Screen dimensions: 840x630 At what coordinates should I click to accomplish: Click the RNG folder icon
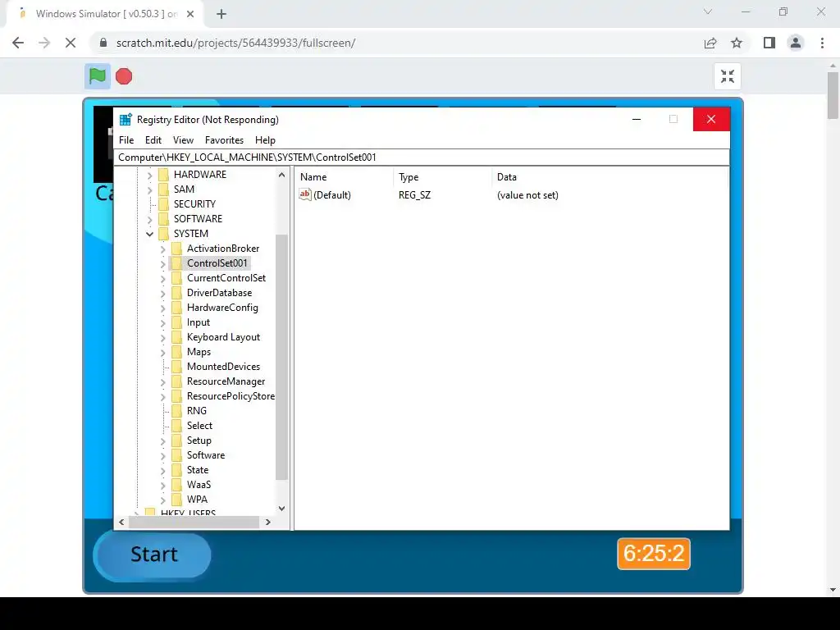pyautogui.click(x=177, y=411)
